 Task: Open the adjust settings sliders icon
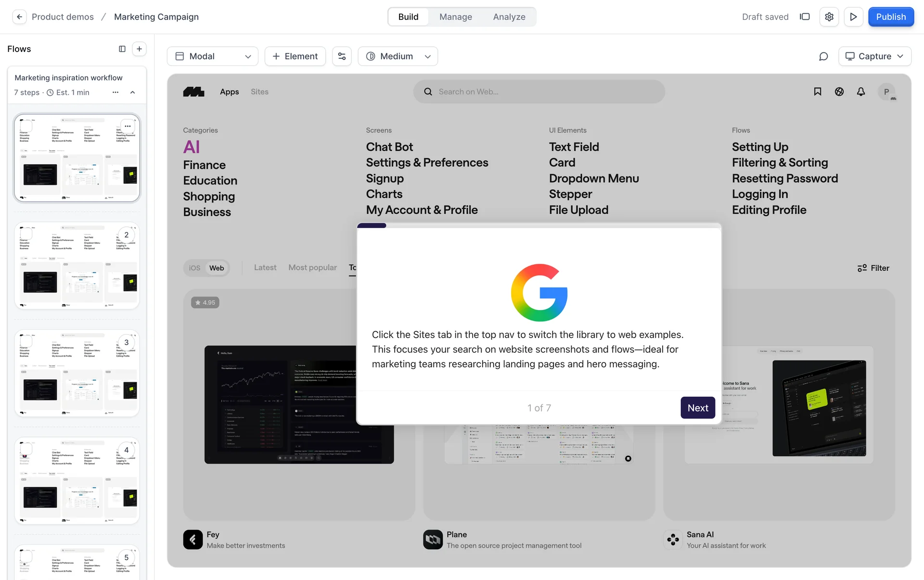(x=342, y=56)
